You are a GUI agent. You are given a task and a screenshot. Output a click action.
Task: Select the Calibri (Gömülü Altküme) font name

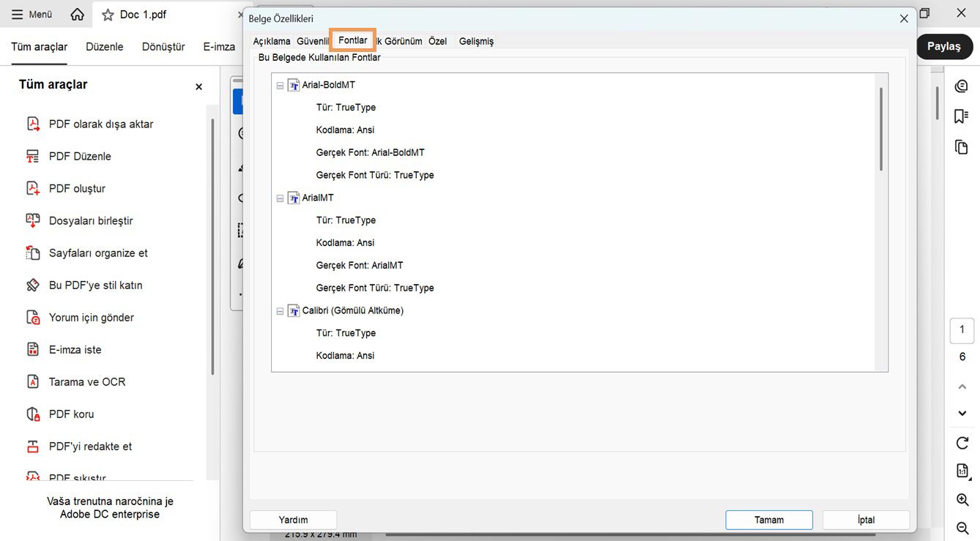pyautogui.click(x=353, y=310)
